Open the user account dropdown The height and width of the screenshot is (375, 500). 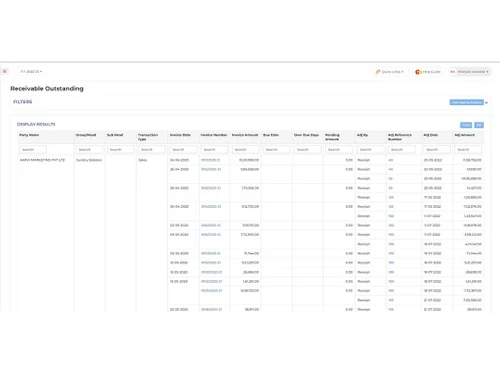(470, 72)
